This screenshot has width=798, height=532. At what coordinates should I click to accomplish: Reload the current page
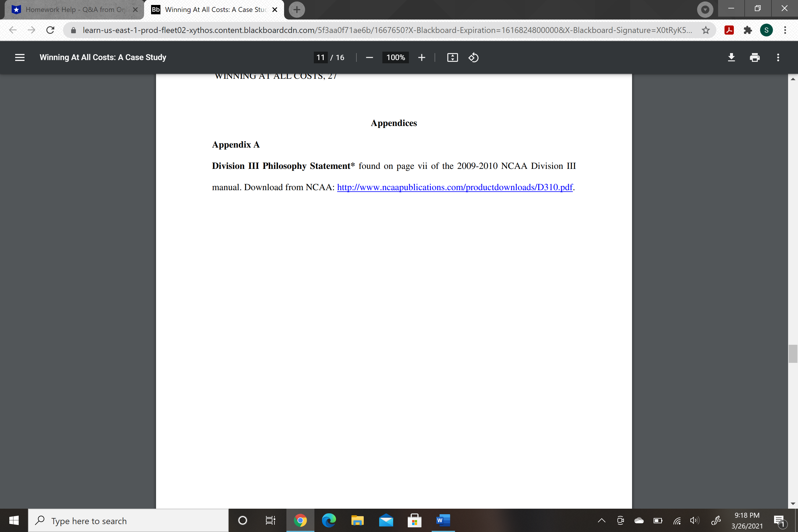(50, 30)
